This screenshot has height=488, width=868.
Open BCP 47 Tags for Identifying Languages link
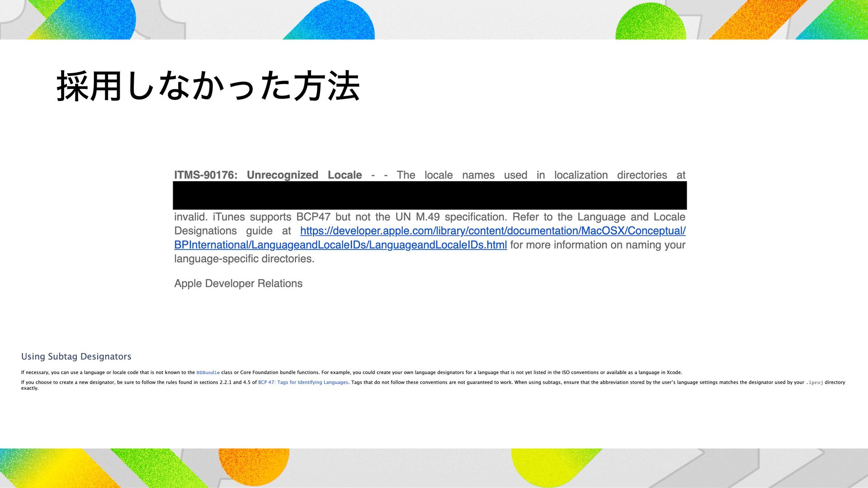click(303, 382)
